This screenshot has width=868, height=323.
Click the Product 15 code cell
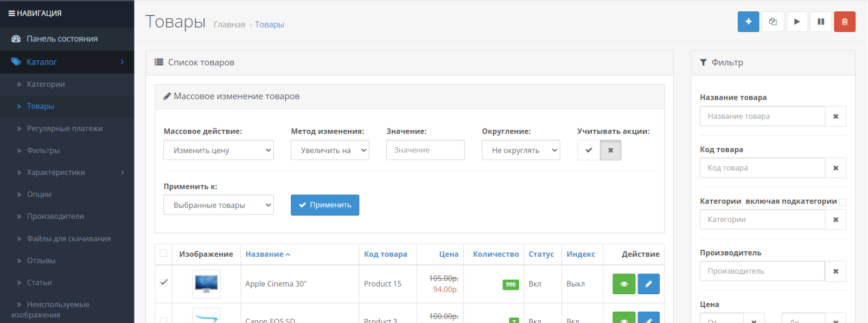[383, 284]
